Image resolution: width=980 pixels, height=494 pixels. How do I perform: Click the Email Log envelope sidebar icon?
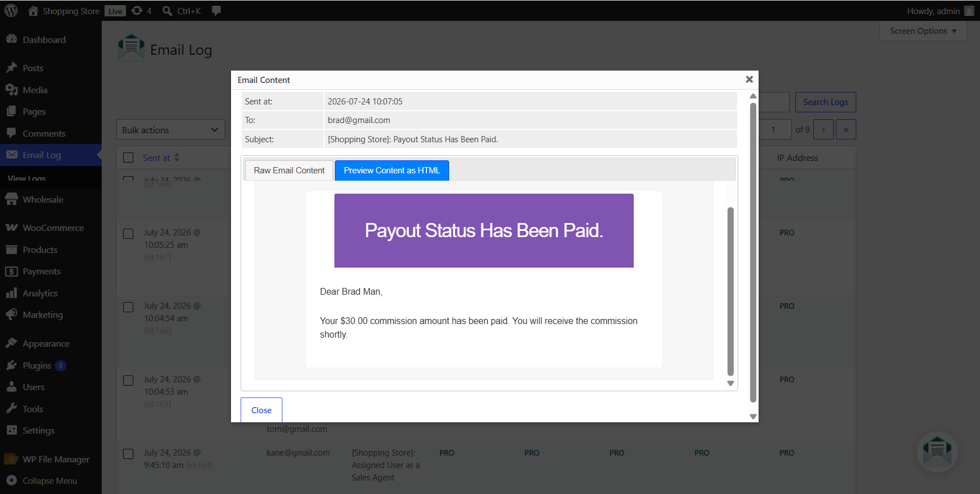[x=11, y=155]
